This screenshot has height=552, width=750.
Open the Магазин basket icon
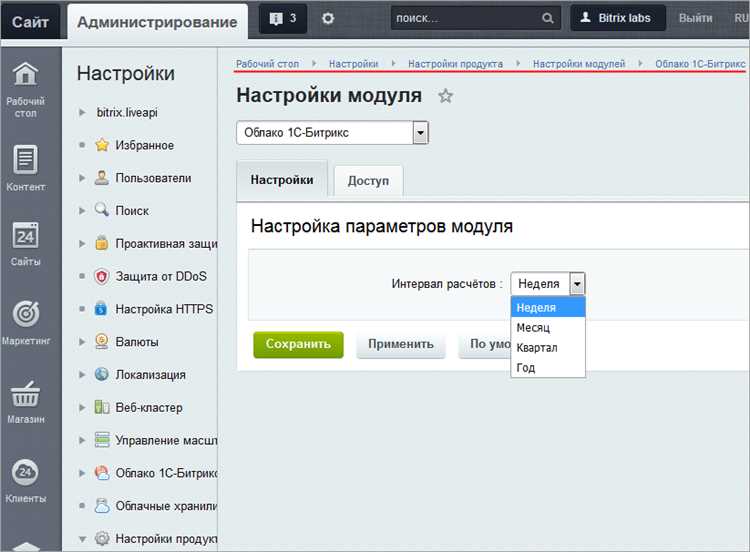tap(25, 394)
